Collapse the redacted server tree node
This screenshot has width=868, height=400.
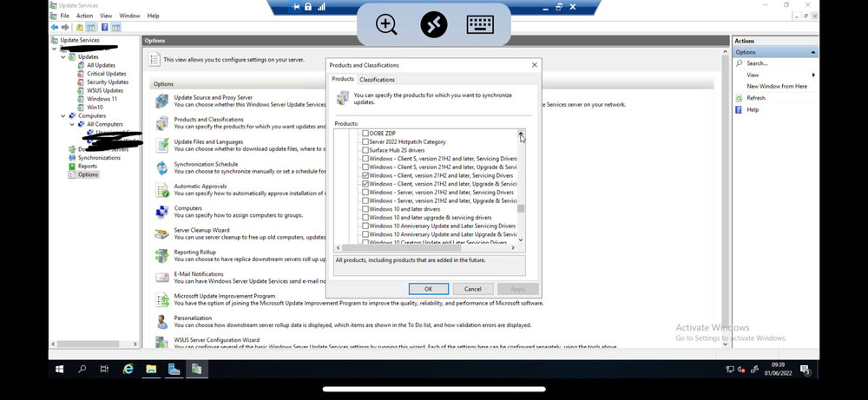pos(54,48)
